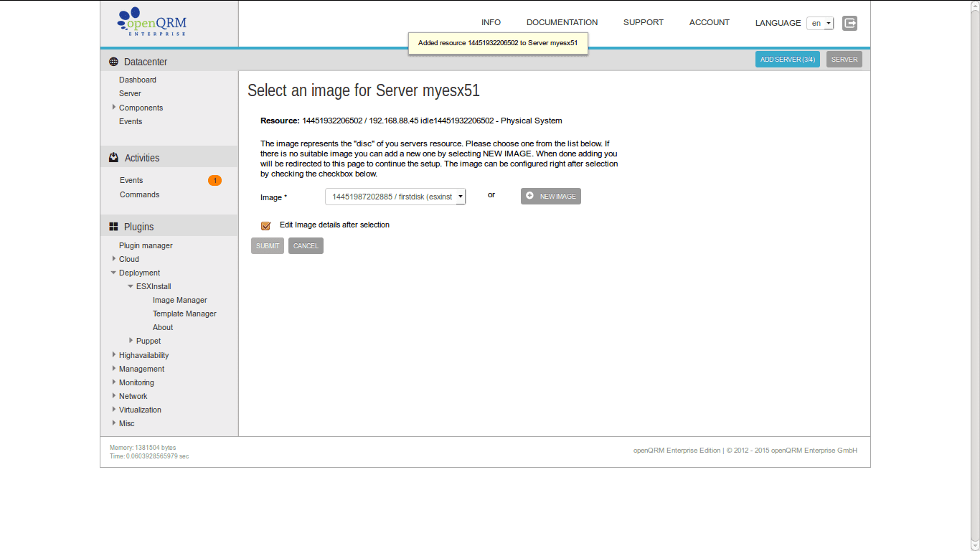The image size is (980, 551).
Task: Click the SERVER tab button
Action: 844,60
